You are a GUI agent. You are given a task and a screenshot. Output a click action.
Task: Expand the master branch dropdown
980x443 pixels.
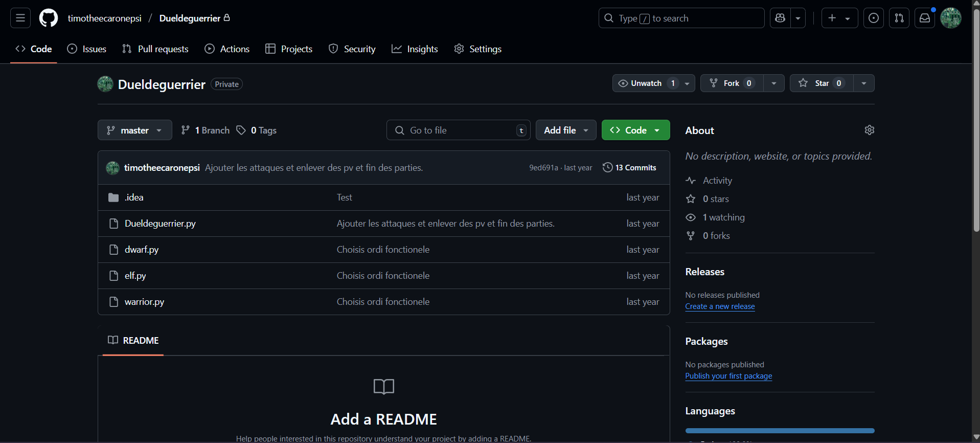pyautogui.click(x=134, y=130)
